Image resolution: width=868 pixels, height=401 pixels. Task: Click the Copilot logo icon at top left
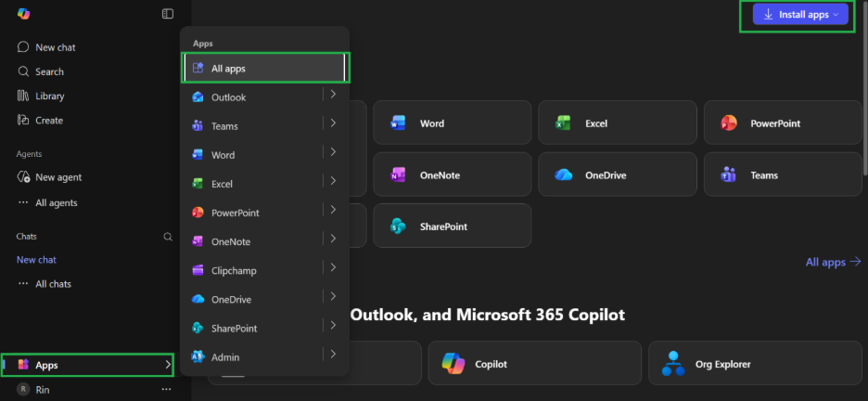[23, 14]
